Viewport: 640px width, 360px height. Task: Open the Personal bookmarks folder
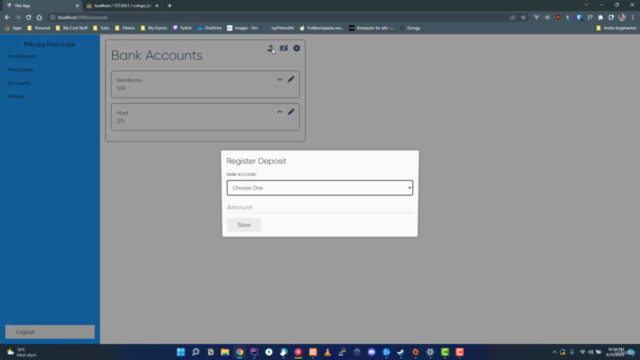(38, 28)
